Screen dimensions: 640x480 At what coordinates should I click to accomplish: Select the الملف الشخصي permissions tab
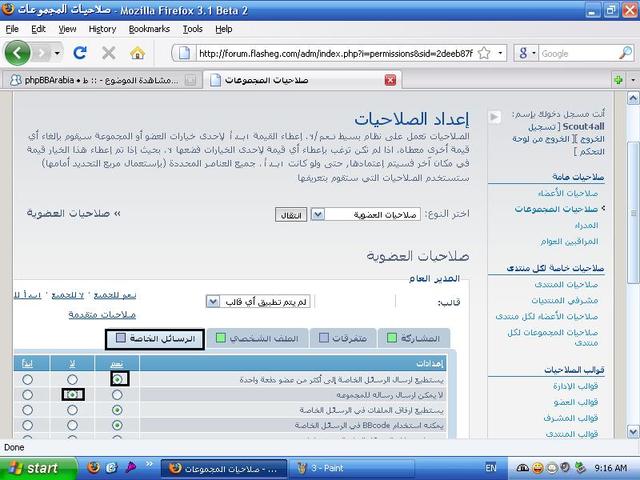click(x=257, y=338)
